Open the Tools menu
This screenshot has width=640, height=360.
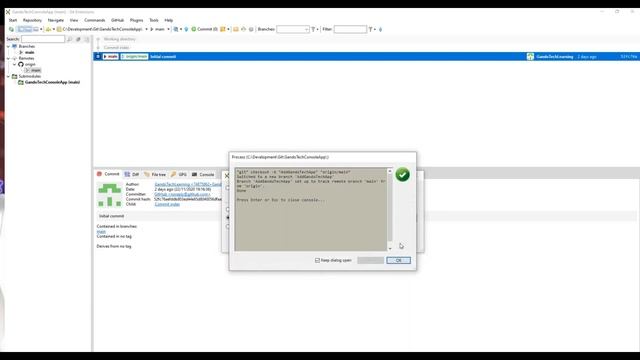click(154, 20)
